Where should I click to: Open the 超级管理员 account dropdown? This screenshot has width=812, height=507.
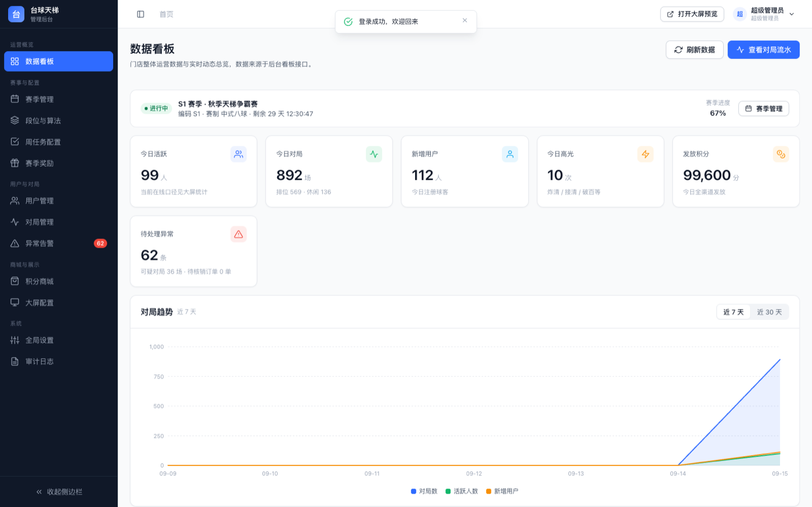click(x=764, y=14)
